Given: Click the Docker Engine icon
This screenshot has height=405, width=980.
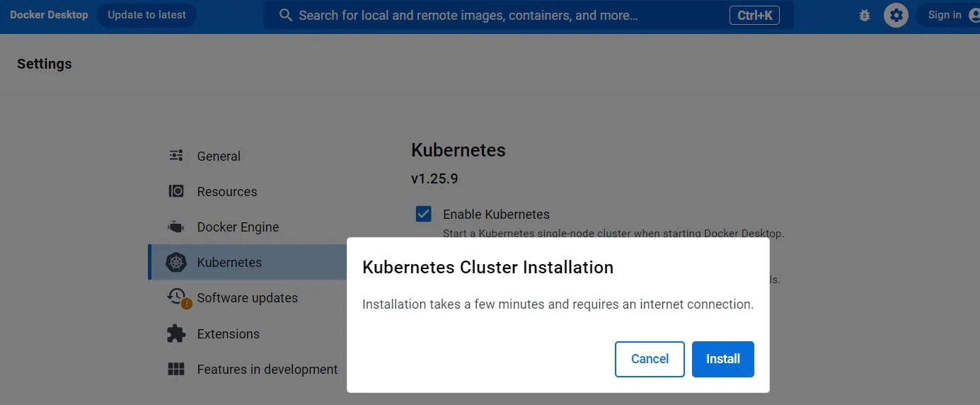Looking at the screenshot, I should 175,227.
